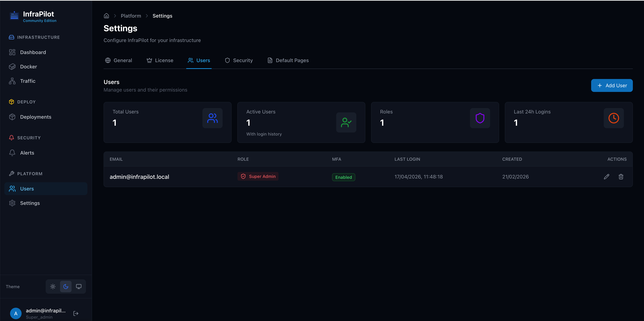This screenshot has width=644, height=321.
Task: Switch to the General tab
Action: (118, 60)
